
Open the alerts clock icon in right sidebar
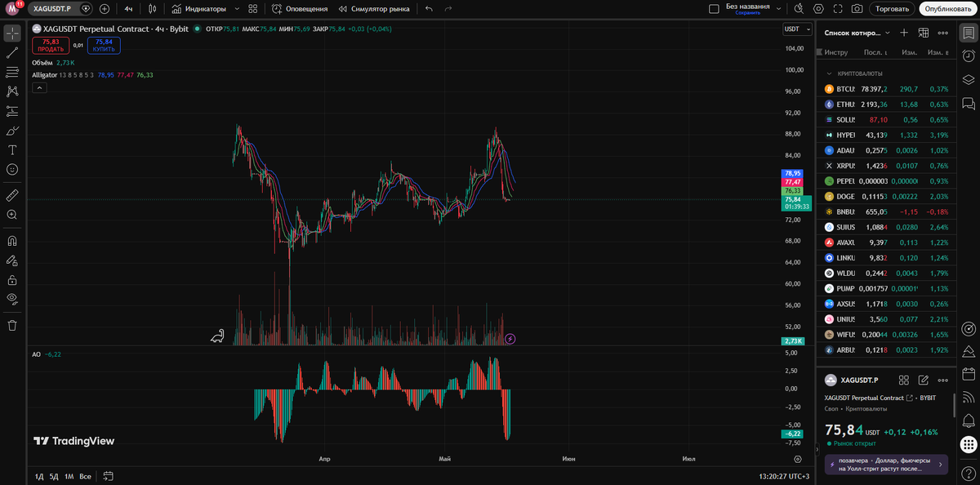point(969,56)
